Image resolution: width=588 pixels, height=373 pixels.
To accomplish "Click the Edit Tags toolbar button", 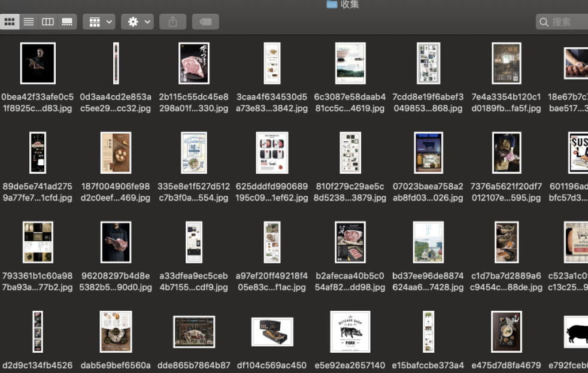I will pyautogui.click(x=205, y=22).
